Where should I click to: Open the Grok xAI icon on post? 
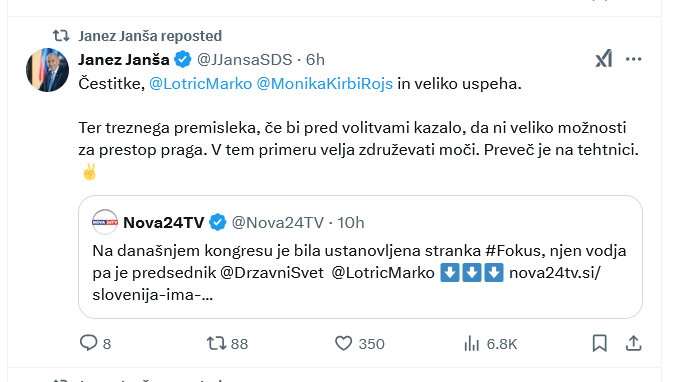(603, 59)
